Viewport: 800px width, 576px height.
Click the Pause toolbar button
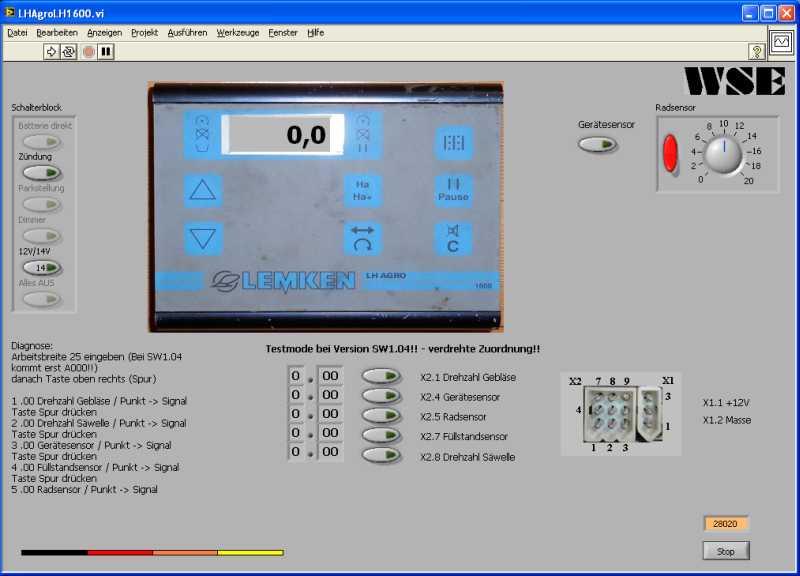(106, 52)
